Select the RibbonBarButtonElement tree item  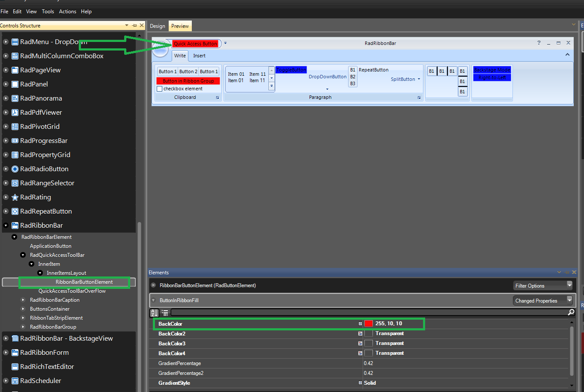(x=84, y=282)
